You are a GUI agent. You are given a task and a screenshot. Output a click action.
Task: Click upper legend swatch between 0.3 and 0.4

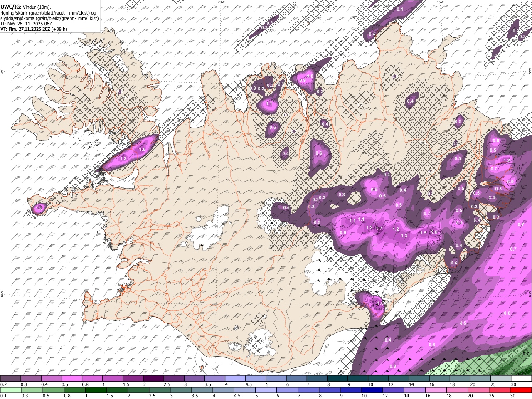[31, 379]
